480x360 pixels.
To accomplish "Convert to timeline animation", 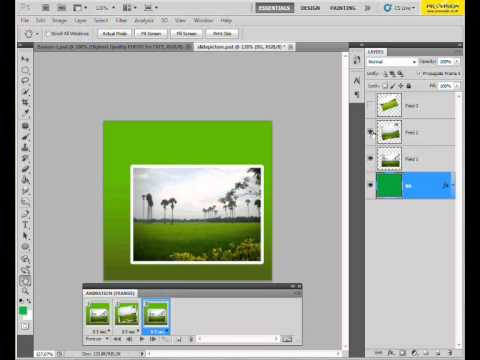I will (x=287, y=339).
